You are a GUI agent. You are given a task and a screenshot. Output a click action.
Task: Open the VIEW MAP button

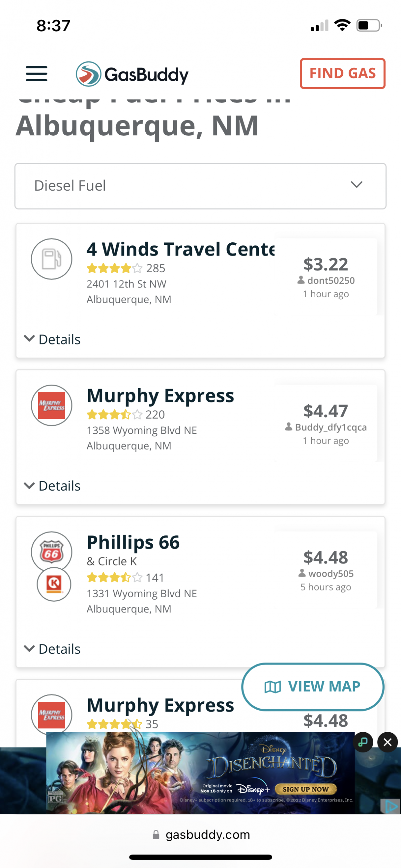pos(313,686)
